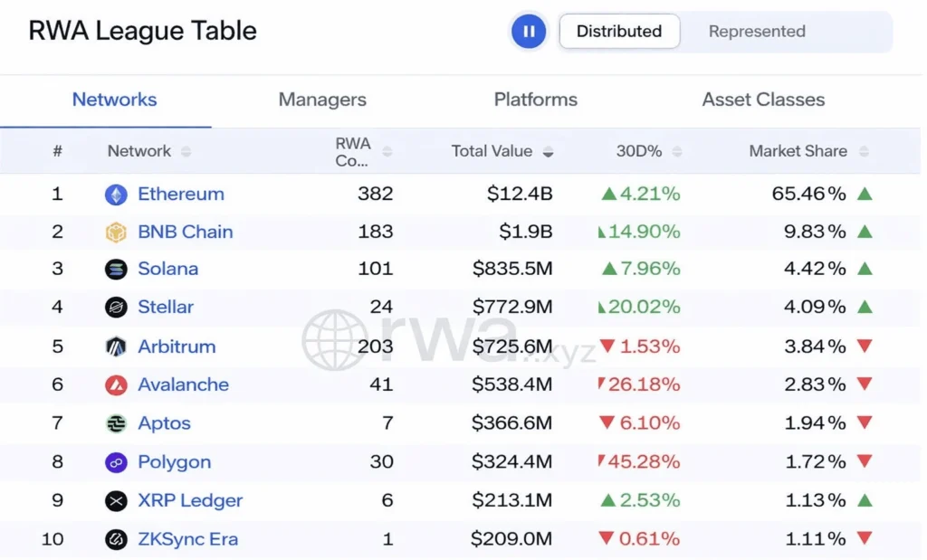The image size is (927, 560).
Task: Click the BNB Chain market share 9.83%
Action: (x=815, y=232)
